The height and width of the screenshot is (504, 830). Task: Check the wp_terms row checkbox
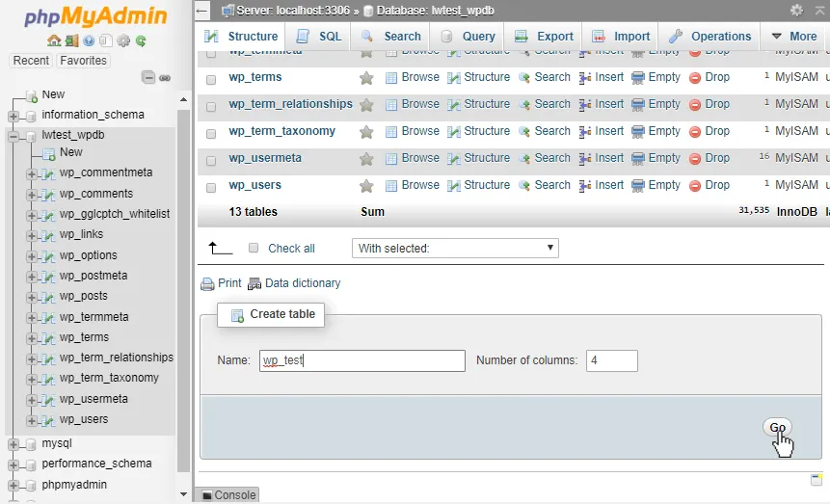211,79
